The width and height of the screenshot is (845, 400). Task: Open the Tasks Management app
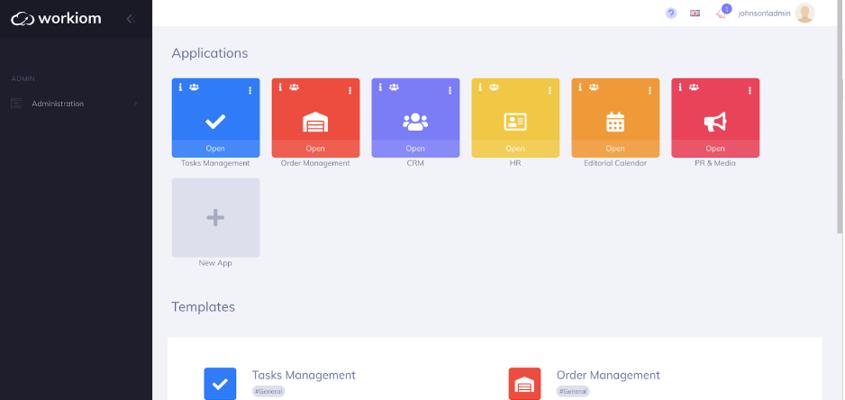click(216, 148)
